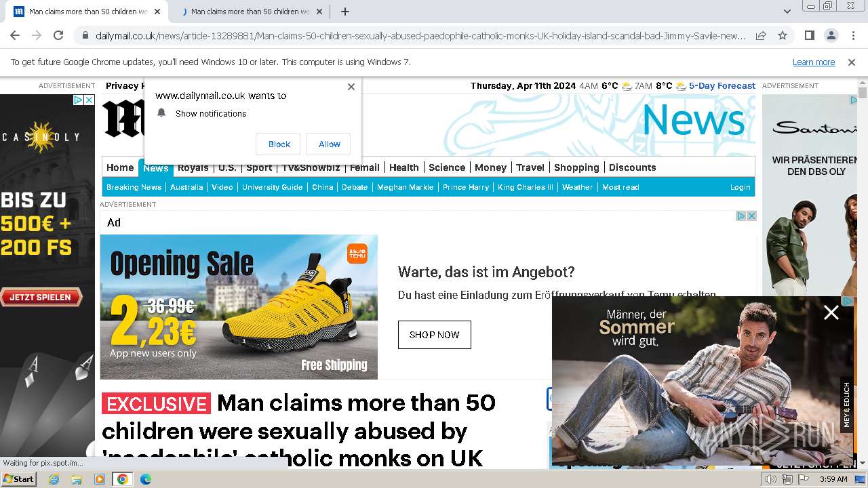
Task: Open Microsoft Edge from the taskbar
Action: point(145,479)
